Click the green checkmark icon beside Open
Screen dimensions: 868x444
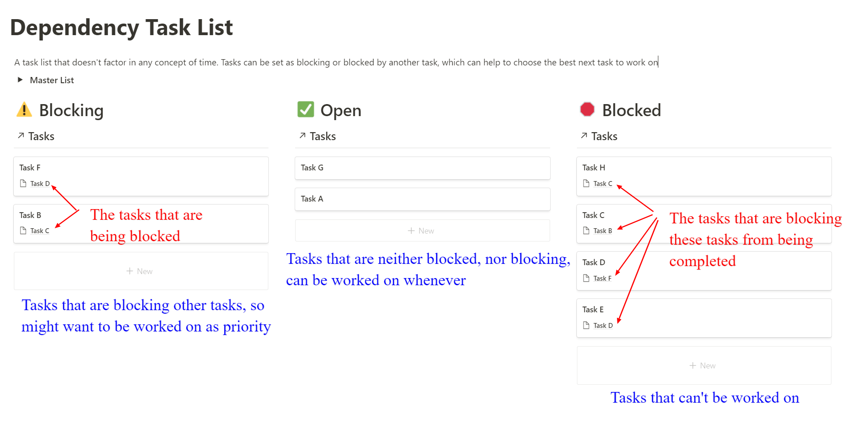306,109
